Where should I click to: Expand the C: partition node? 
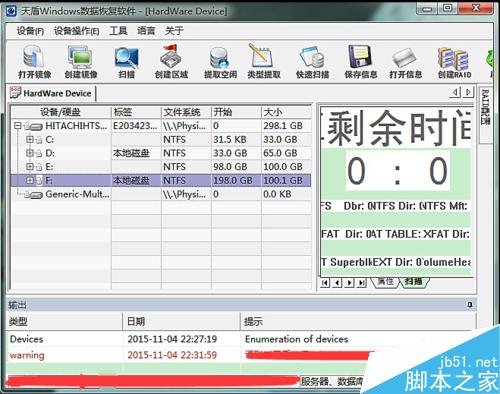point(30,140)
